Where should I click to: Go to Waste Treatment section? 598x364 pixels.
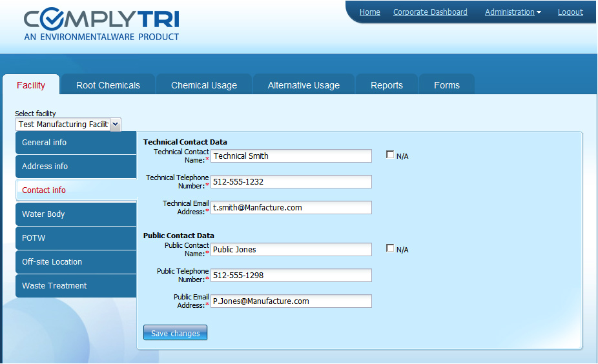pos(76,286)
